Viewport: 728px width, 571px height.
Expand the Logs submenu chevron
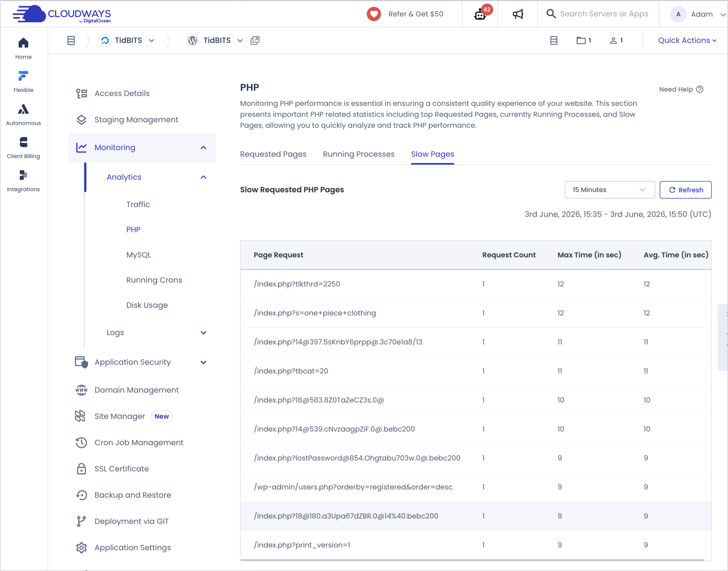pyautogui.click(x=203, y=333)
